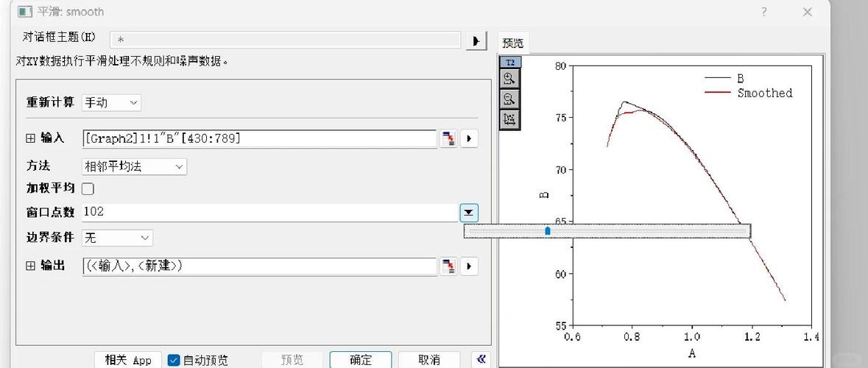Click the X axis title A in preview
The image size is (868, 368).
[692, 353]
